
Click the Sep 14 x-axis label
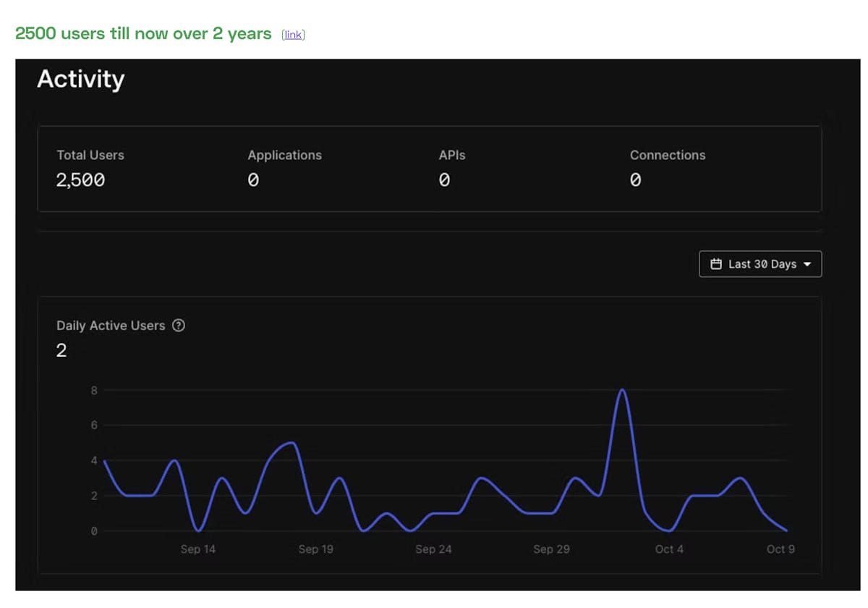[197, 549]
